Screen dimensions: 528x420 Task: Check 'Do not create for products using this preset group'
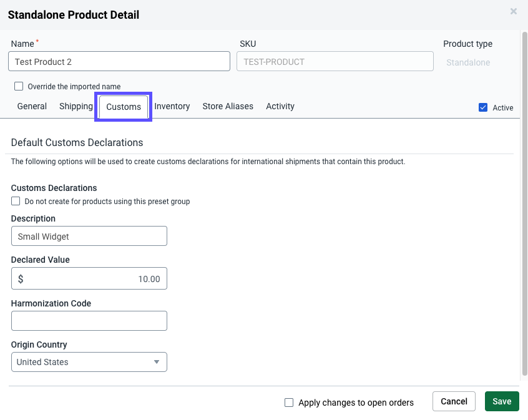pyautogui.click(x=15, y=201)
